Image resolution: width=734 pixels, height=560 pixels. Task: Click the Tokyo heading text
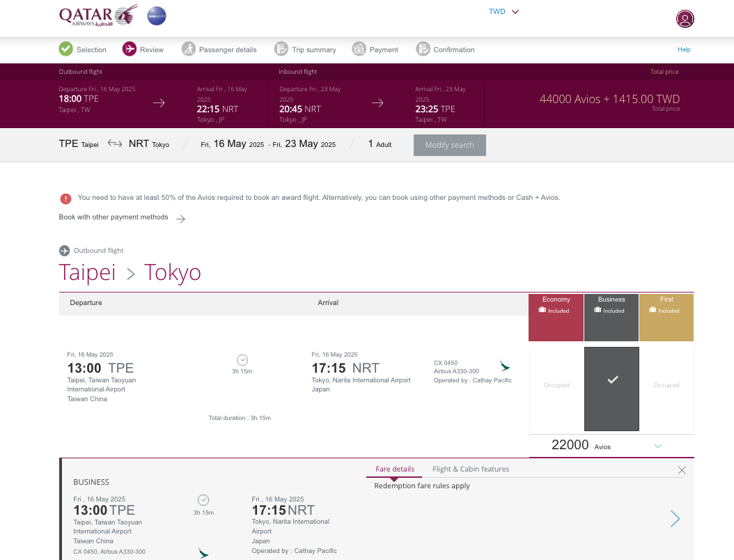[172, 272]
